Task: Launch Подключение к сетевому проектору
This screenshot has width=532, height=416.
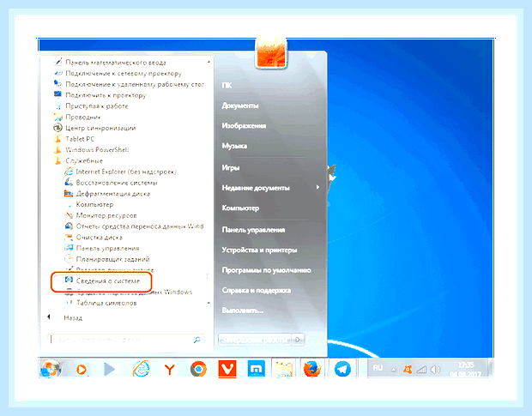Action: pos(118,73)
